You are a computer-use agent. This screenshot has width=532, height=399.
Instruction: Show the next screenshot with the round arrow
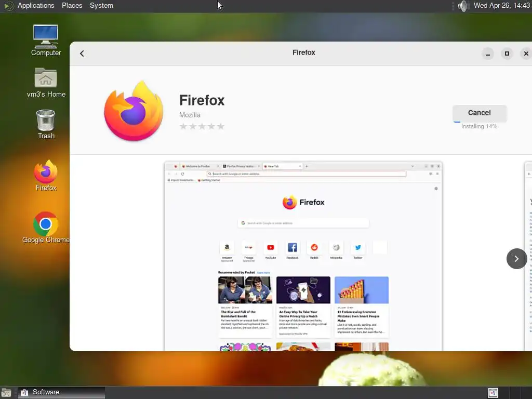click(x=516, y=259)
